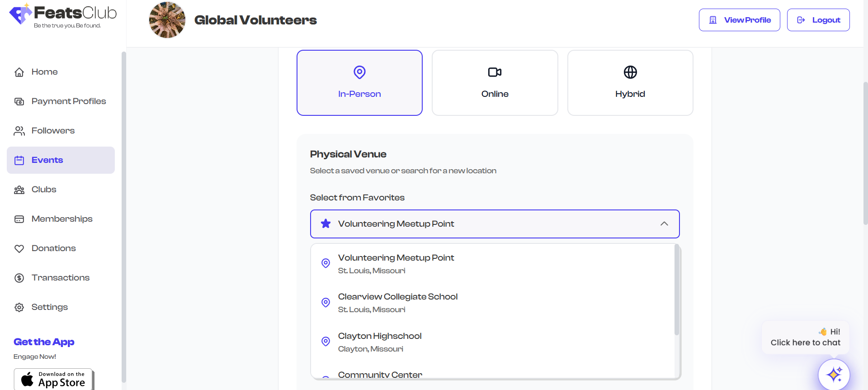Open the Global Volunteers profile picture
This screenshot has width=868, height=390.
tap(167, 20)
